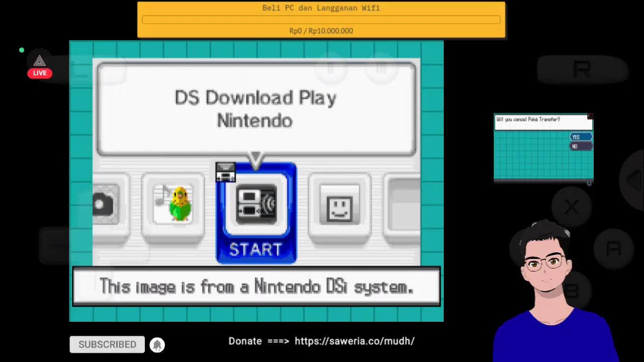Click the small cartridge icon above the START tile
Screen dimensions: 644x362
[x=225, y=172]
